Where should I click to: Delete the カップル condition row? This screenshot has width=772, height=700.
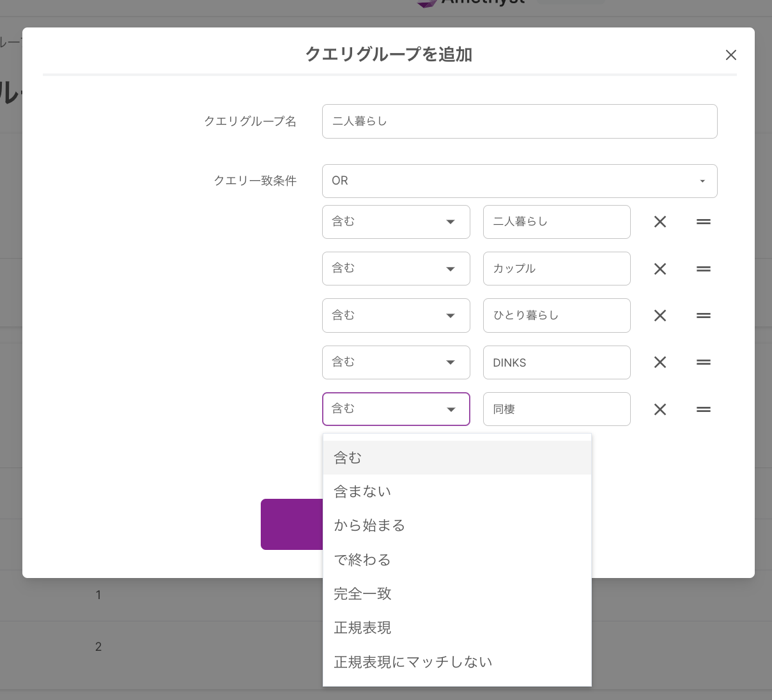pos(660,269)
